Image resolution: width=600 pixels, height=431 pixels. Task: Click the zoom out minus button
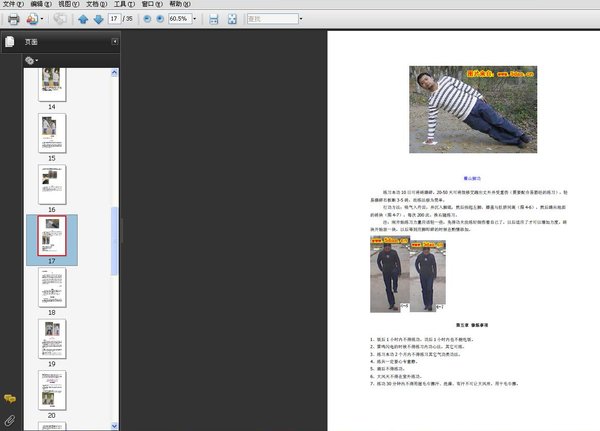(x=147, y=18)
